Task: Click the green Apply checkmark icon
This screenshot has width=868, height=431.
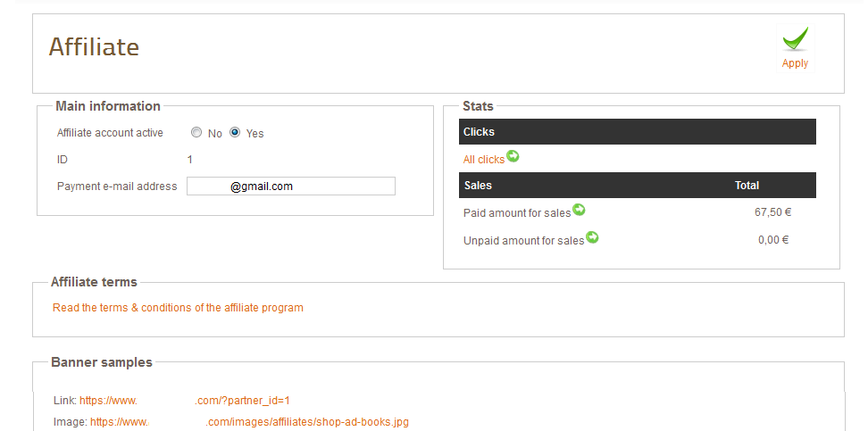Action: (795, 40)
